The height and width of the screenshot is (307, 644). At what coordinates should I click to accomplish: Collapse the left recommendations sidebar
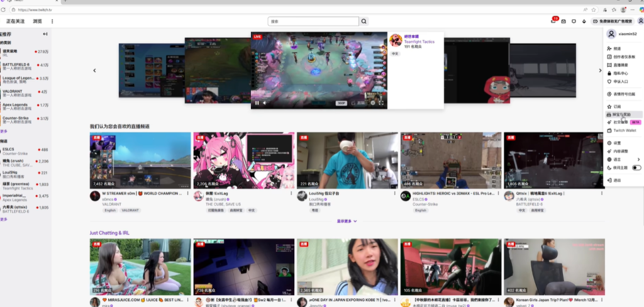(45, 34)
